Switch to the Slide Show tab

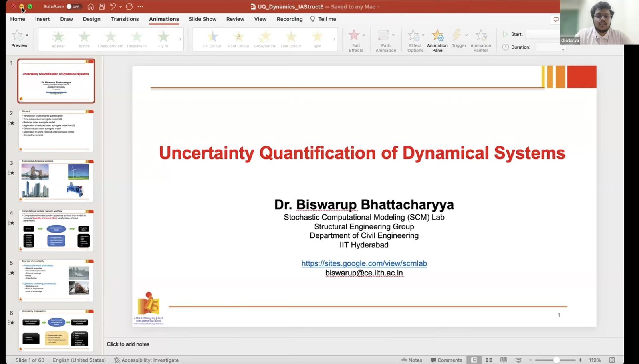pos(202,19)
